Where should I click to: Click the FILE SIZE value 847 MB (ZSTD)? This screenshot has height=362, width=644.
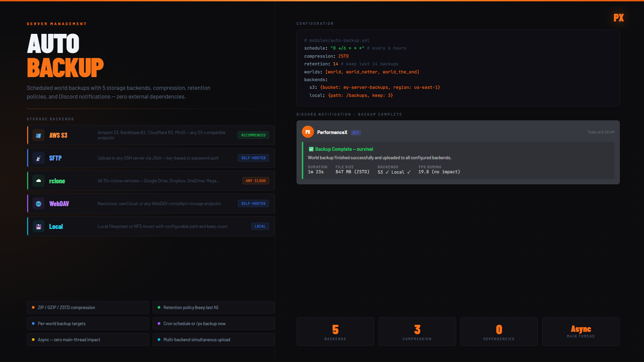tap(352, 172)
